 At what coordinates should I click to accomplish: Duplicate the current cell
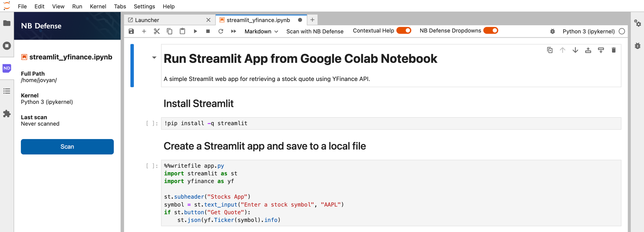coord(550,50)
